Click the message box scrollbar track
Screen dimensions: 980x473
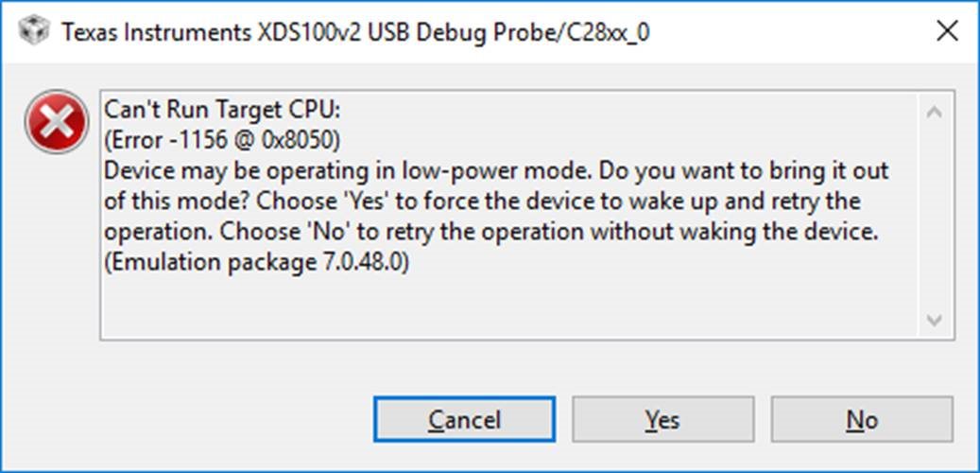pos(935,216)
